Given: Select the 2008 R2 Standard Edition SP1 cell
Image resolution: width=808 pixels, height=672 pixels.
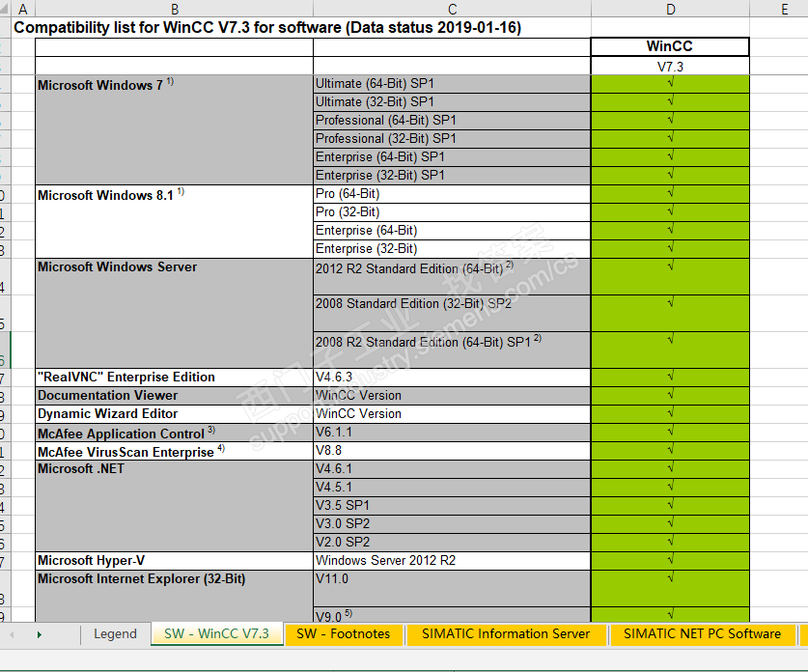Looking at the screenshot, I should pyautogui.click(x=452, y=350).
